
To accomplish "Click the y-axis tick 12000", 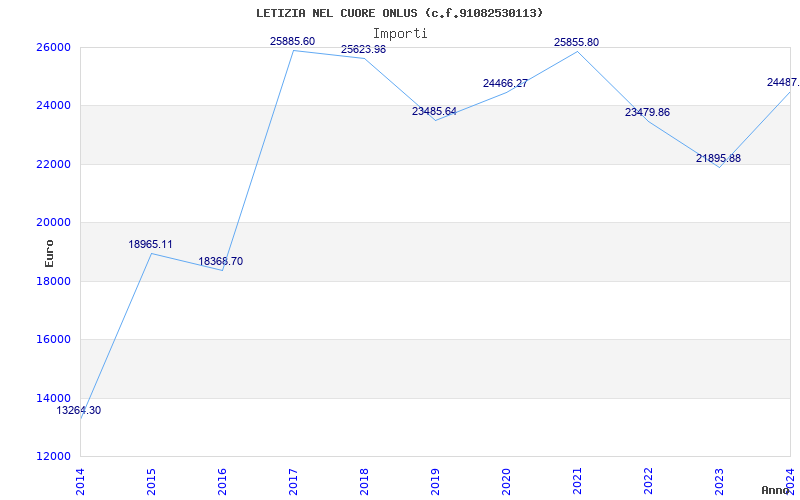I will tap(53, 456).
